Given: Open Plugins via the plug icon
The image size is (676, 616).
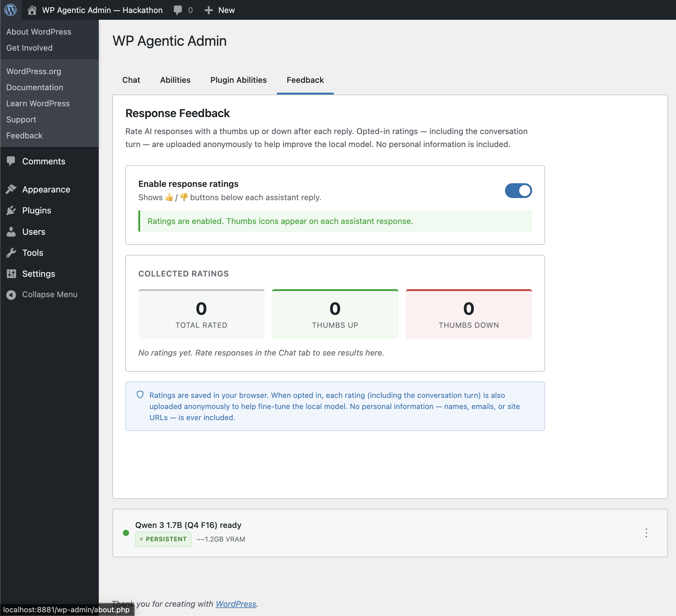Looking at the screenshot, I should point(11,210).
